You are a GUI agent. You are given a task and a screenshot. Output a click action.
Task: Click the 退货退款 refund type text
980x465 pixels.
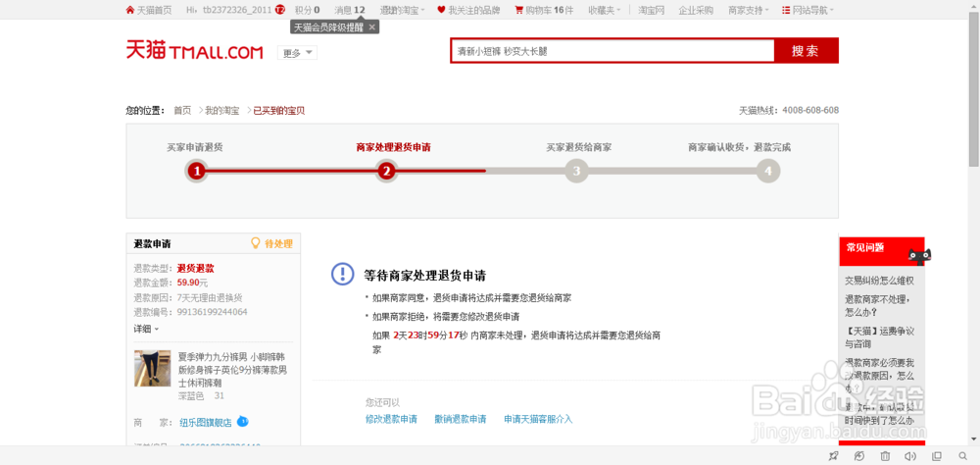[x=196, y=269]
